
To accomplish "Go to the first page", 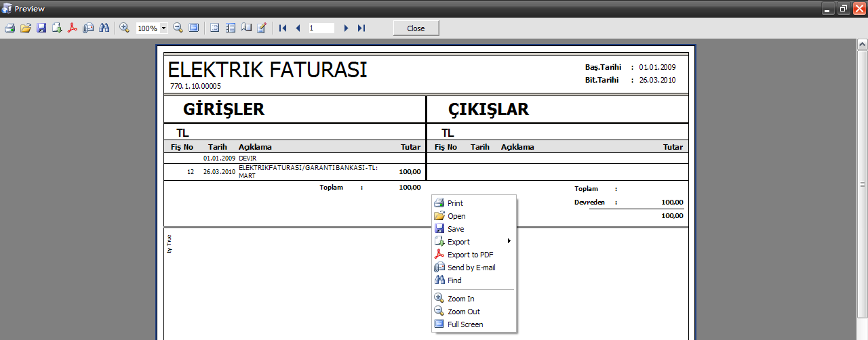I will click(283, 28).
